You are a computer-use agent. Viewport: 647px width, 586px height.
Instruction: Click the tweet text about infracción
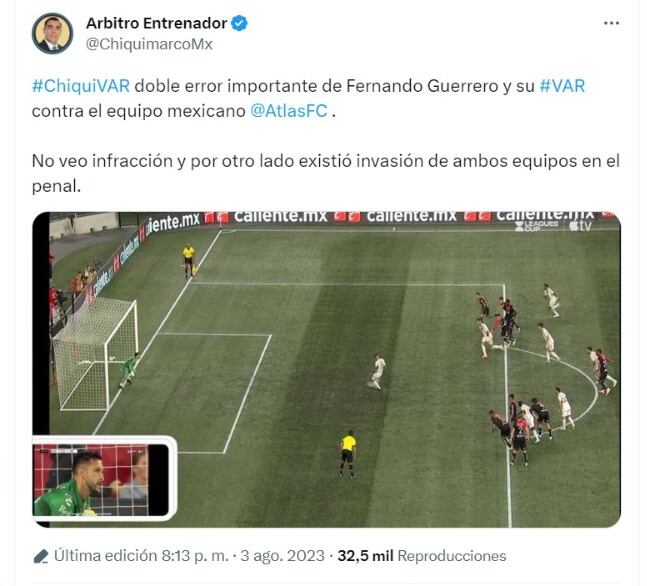coord(326,173)
